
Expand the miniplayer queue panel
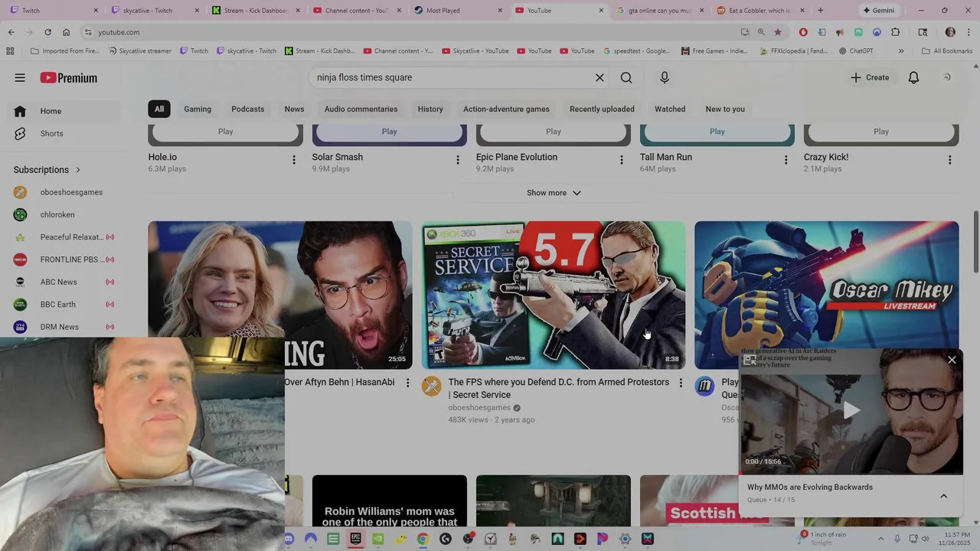click(x=943, y=496)
